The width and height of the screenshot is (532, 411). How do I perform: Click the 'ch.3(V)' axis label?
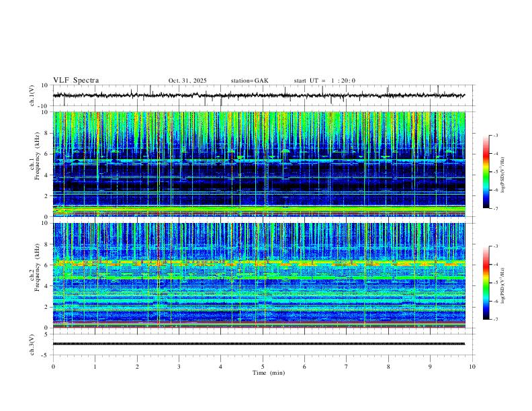tap(32, 345)
